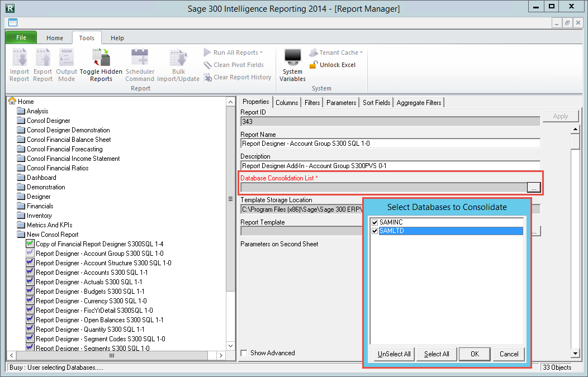Switch to the Sort Fields tab
Screen dimensions: 588x377
tap(377, 103)
